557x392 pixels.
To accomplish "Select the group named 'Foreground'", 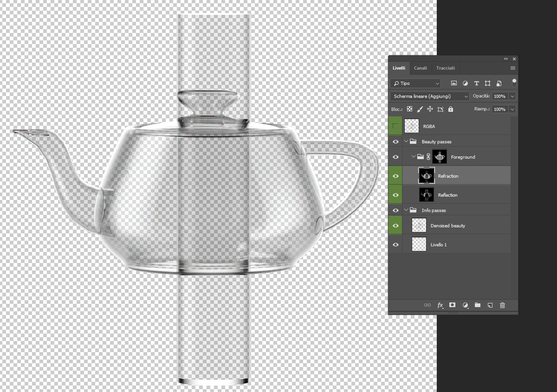I will pyautogui.click(x=463, y=157).
